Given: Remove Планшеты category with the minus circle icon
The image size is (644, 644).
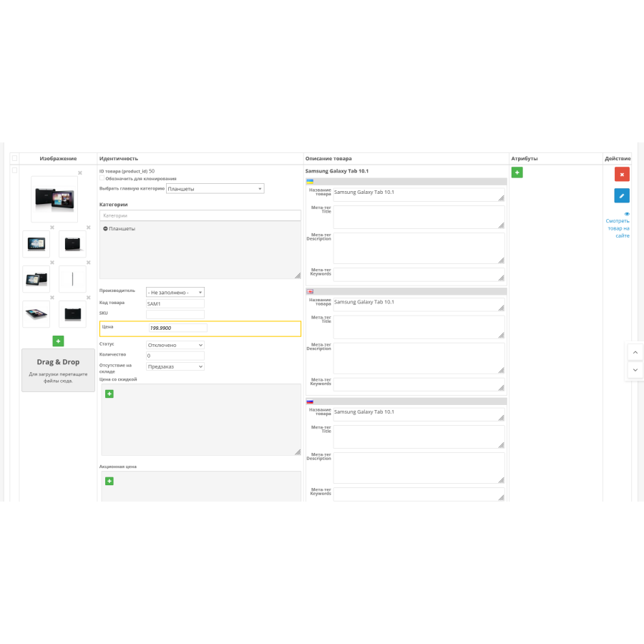Looking at the screenshot, I should [x=105, y=229].
